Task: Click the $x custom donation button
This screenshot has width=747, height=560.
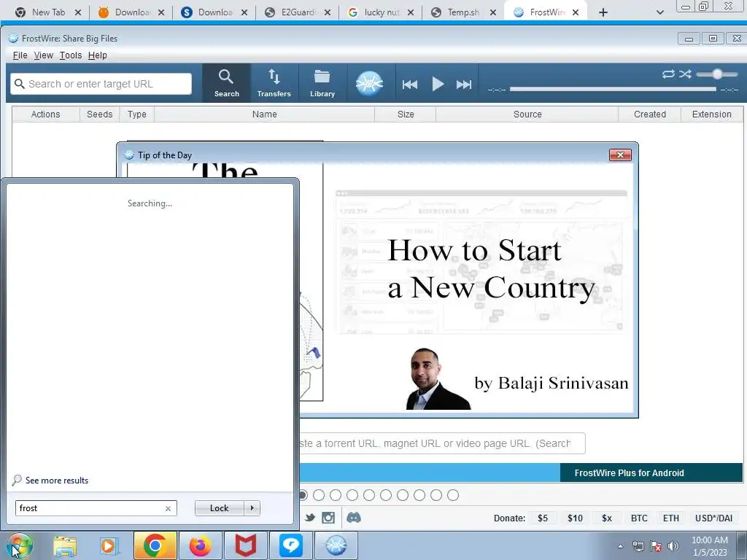Action: tap(606, 518)
